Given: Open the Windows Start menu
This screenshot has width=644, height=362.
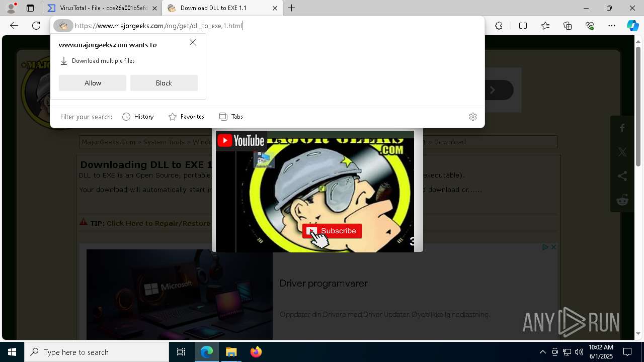Looking at the screenshot, I should click(x=12, y=352).
